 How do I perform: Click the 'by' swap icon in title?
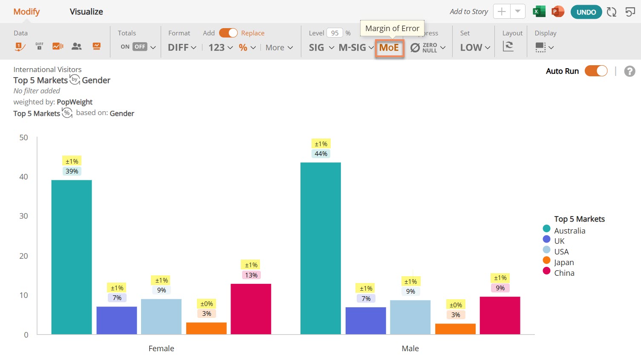pyautogui.click(x=75, y=80)
